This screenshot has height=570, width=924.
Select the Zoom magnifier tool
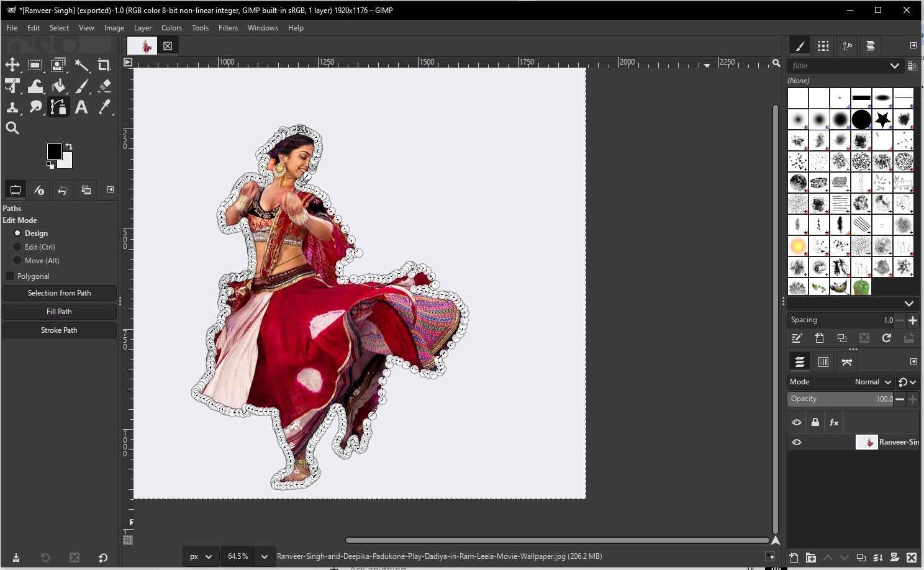[x=12, y=129]
